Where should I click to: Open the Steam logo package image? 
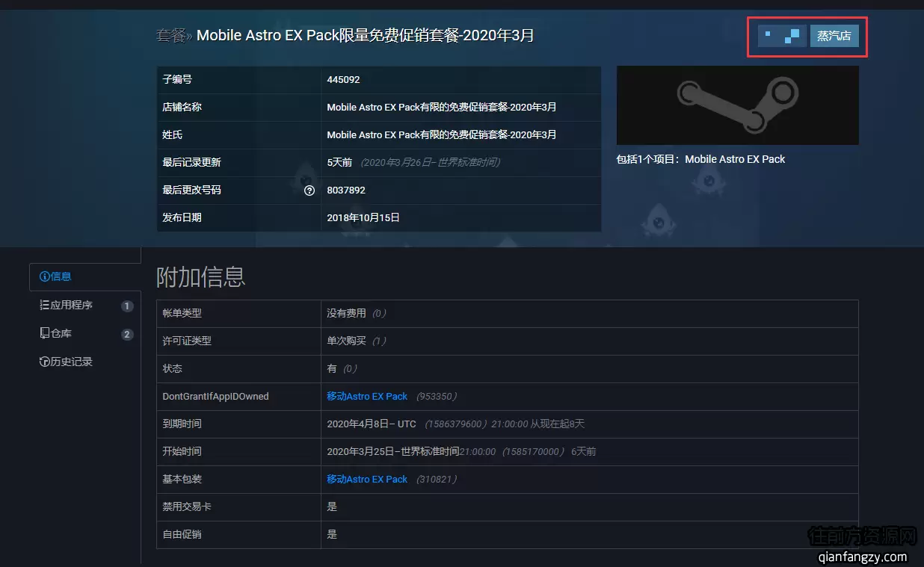737,105
